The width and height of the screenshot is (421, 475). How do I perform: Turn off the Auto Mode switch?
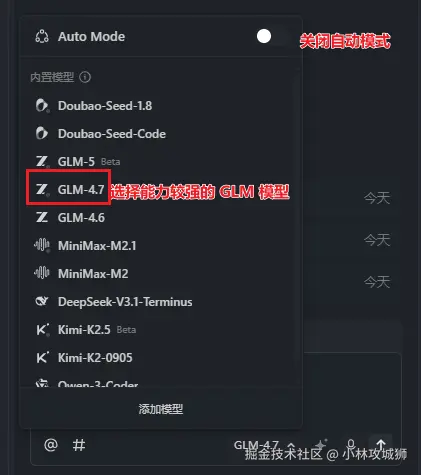(272, 36)
